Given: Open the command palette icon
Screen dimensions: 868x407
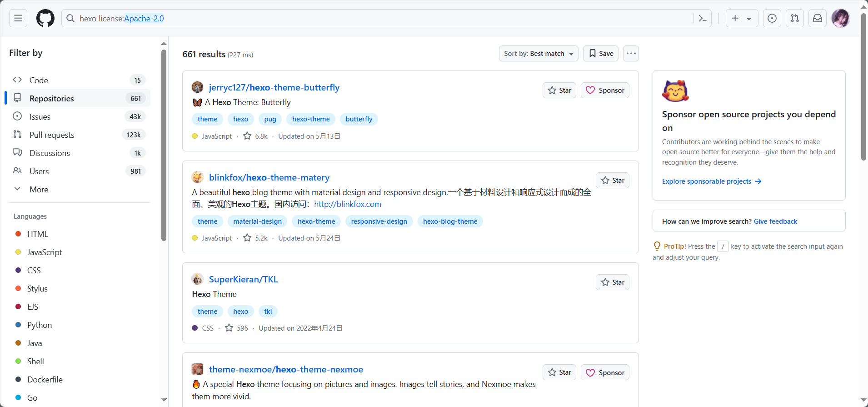Looking at the screenshot, I should (703, 18).
